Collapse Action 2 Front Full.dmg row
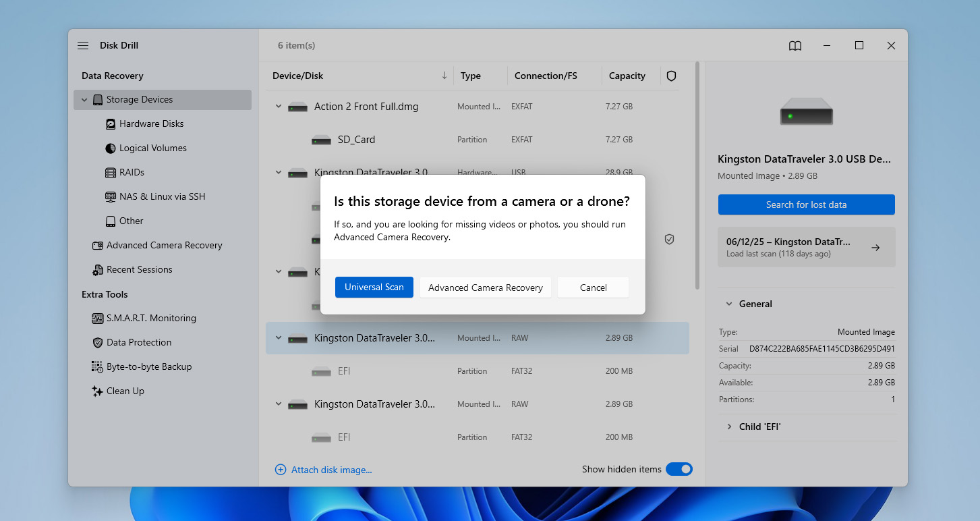The image size is (980, 521). point(279,107)
